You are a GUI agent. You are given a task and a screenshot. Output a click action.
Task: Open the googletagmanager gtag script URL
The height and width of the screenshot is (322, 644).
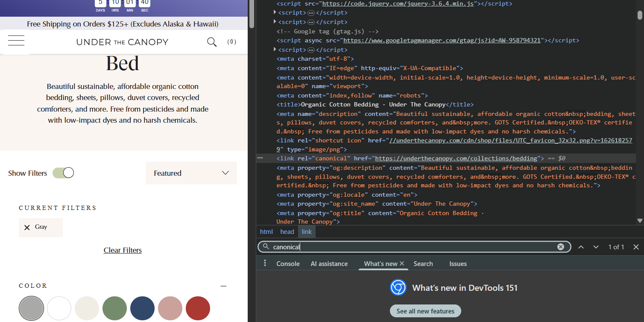(x=442, y=41)
